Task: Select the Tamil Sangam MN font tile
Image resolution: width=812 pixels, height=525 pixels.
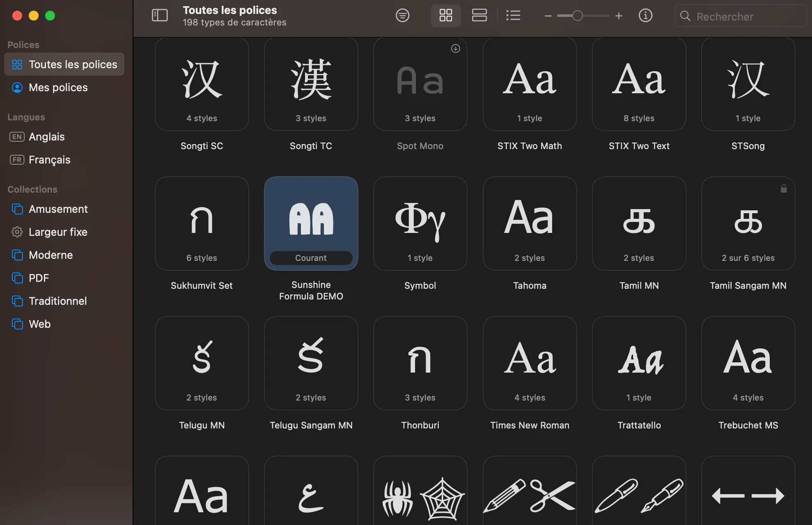Action: pyautogui.click(x=748, y=223)
